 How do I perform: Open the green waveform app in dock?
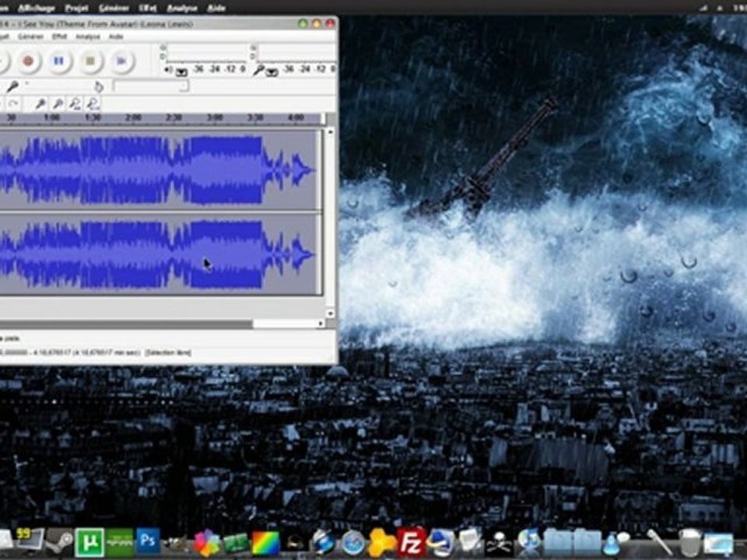click(x=119, y=542)
